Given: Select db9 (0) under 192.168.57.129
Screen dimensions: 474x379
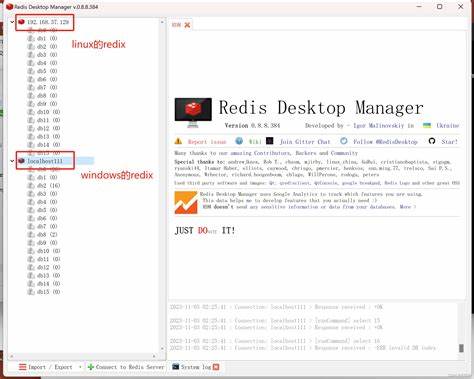Looking at the screenshot, I should (47, 104).
